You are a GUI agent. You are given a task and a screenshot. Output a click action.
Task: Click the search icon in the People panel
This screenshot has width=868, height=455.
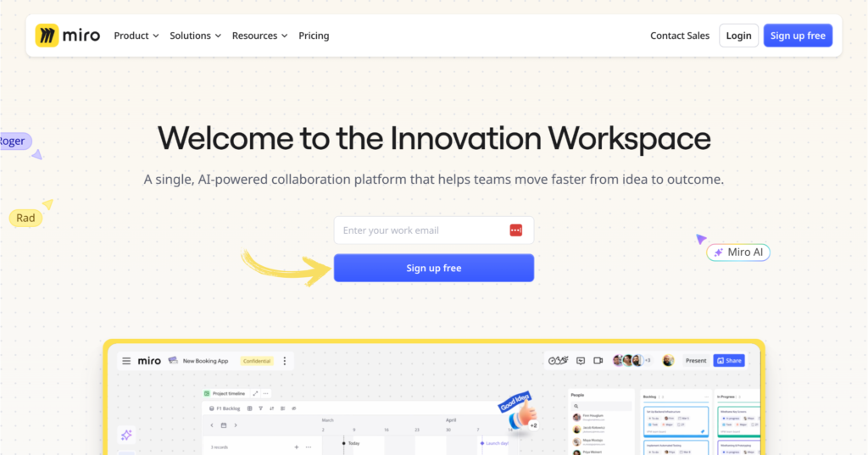(576, 407)
